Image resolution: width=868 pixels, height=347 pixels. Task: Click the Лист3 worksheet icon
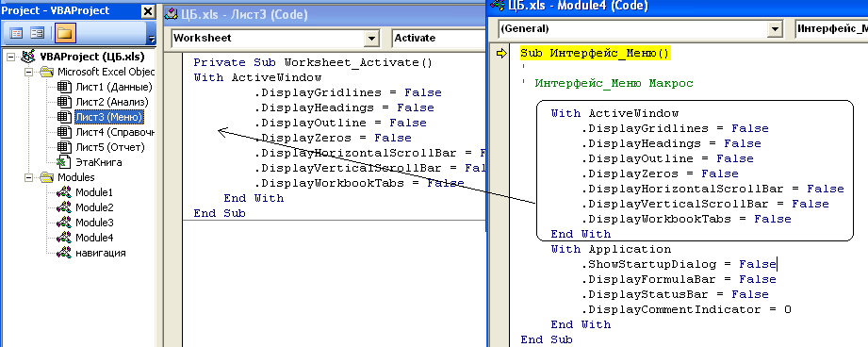pos(65,117)
